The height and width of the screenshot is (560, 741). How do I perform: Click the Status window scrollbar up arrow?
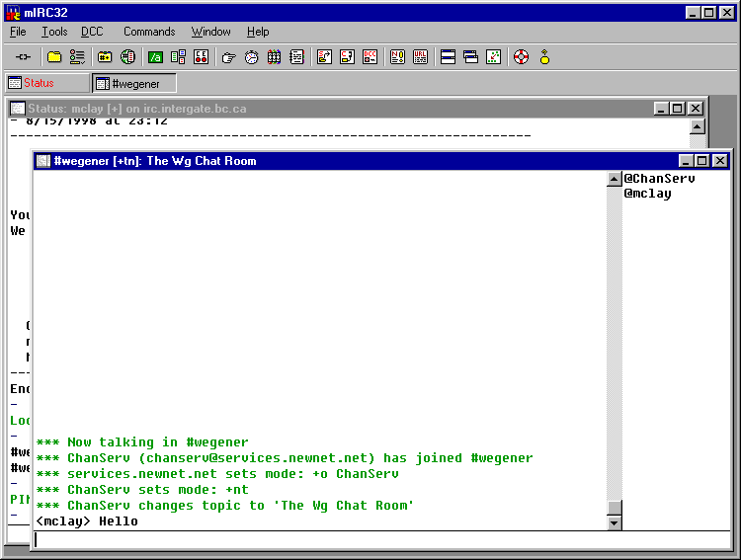coord(698,126)
